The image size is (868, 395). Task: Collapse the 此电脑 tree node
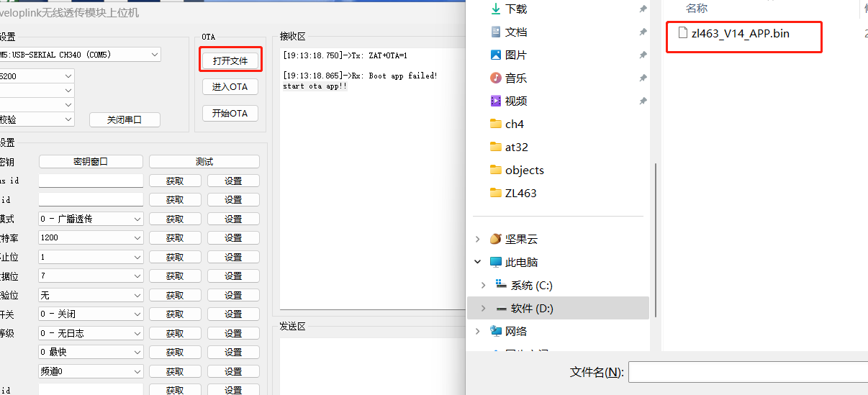478,263
